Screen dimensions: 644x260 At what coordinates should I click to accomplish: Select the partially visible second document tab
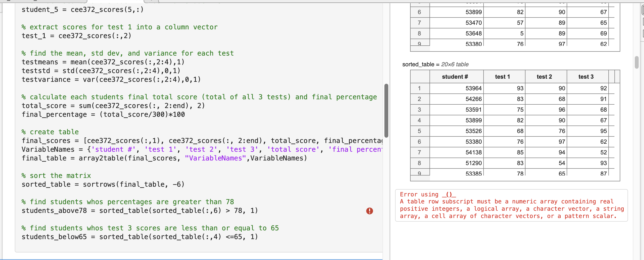click(x=152, y=1)
